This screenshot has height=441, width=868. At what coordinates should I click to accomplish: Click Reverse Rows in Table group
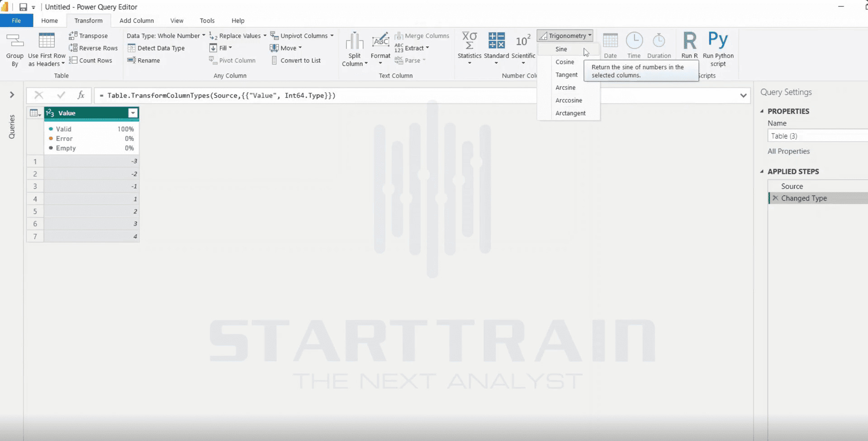(93, 48)
